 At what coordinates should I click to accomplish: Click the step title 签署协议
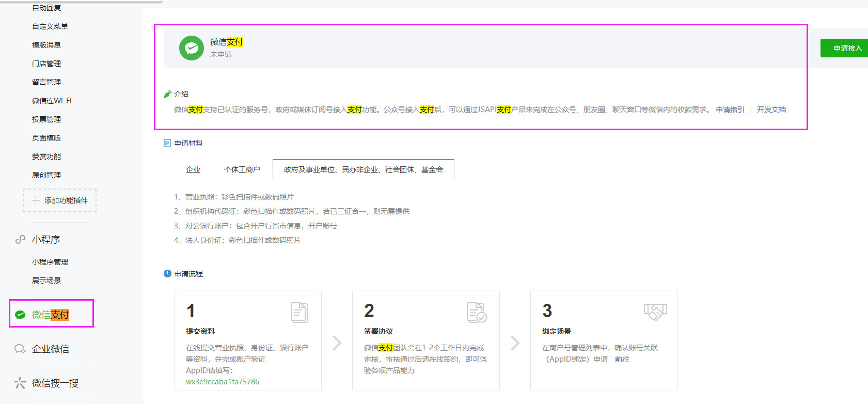pos(378,331)
